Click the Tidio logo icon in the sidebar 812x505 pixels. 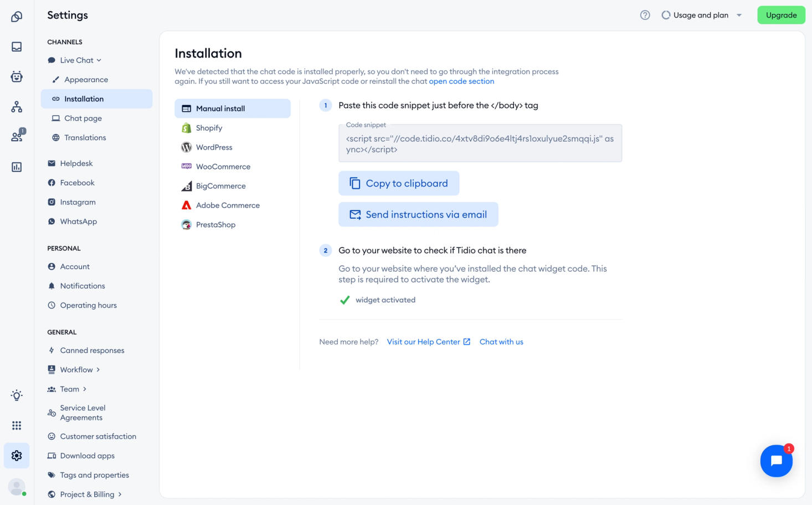point(17,17)
